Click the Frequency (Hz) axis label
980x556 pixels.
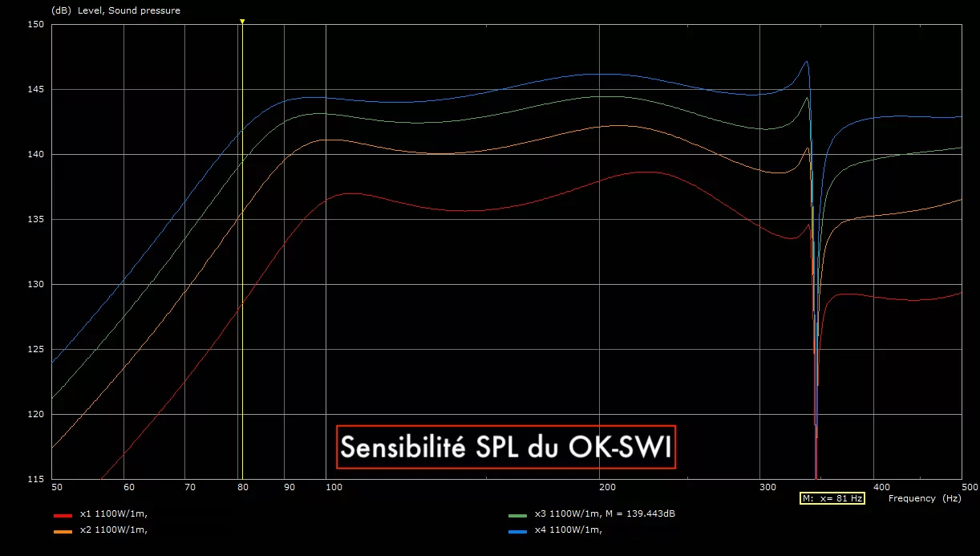(x=925, y=498)
